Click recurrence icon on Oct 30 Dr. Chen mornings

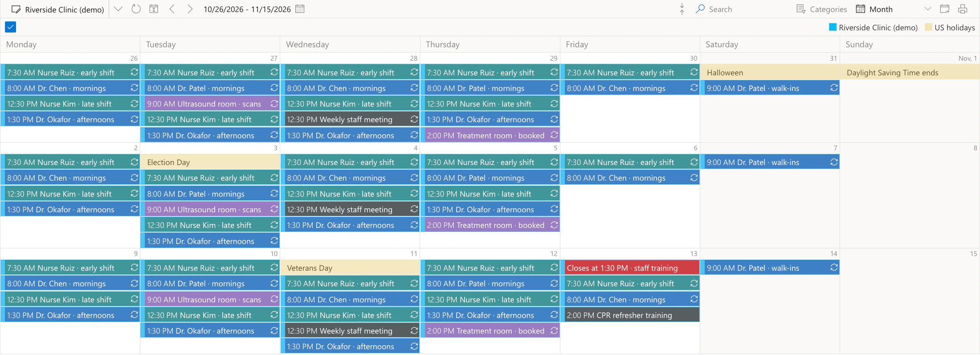point(694,88)
